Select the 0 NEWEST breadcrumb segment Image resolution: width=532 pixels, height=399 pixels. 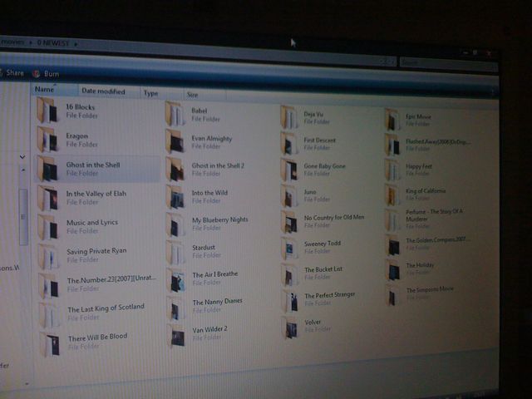click(x=53, y=43)
